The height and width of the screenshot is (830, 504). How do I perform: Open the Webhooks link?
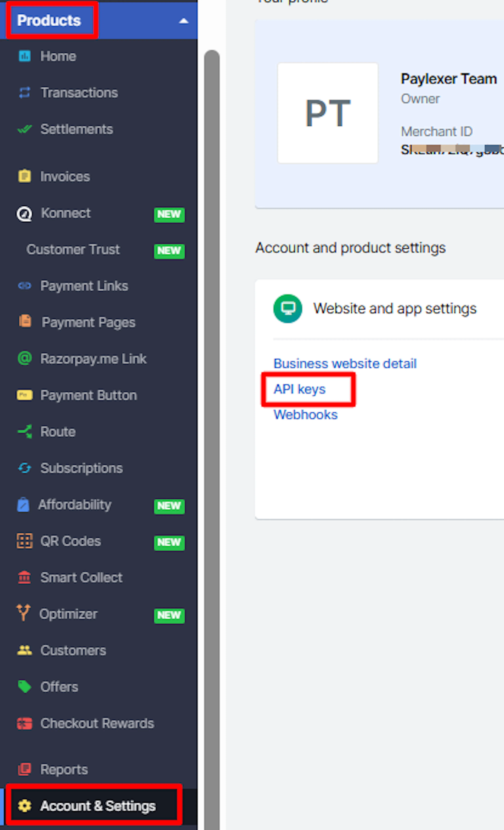305,415
